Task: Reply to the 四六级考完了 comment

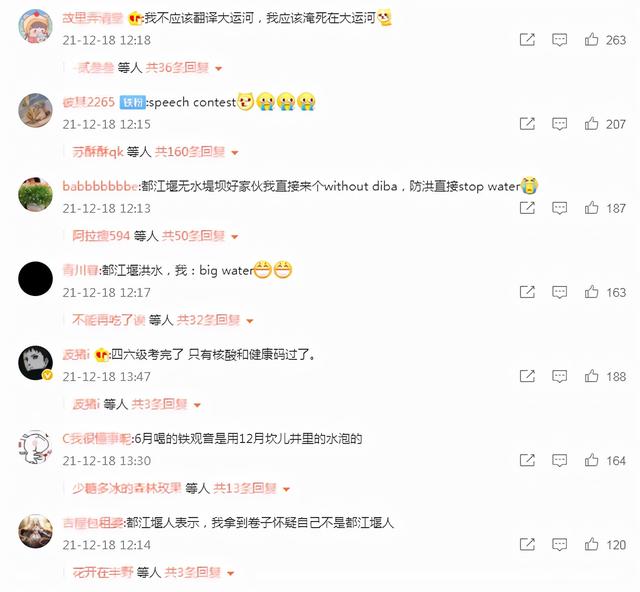Action: [x=559, y=376]
